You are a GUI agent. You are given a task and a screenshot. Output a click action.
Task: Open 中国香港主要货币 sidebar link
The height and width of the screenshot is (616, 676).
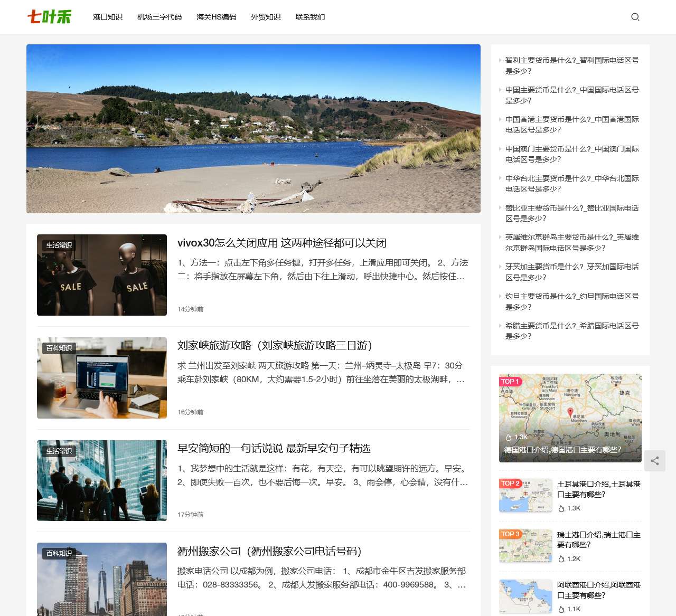572,125
